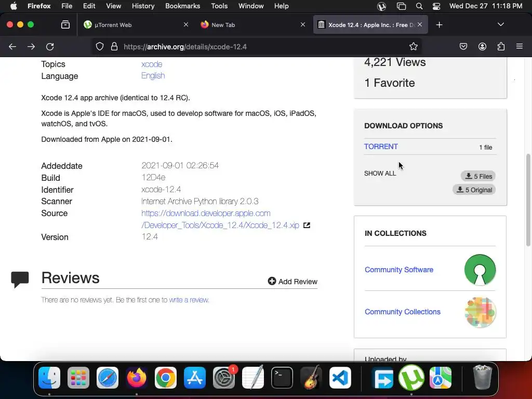Click SHOW ALL download options
Viewport: 532px width, 399px height.
click(x=380, y=174)
